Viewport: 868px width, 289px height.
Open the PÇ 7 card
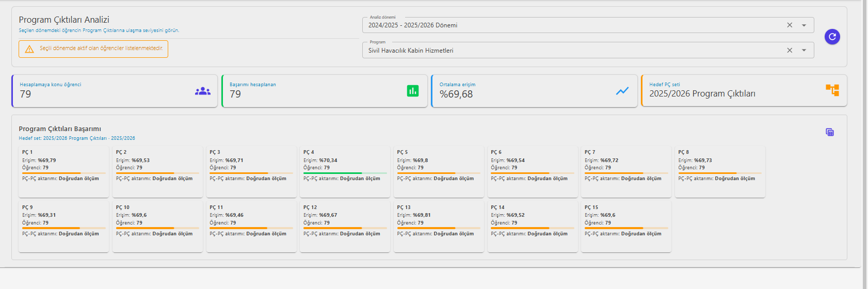click(x=626, y=172)
